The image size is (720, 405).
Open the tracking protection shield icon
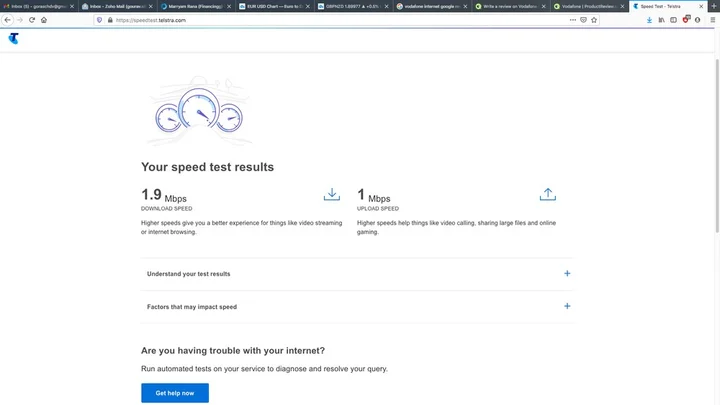99,20
